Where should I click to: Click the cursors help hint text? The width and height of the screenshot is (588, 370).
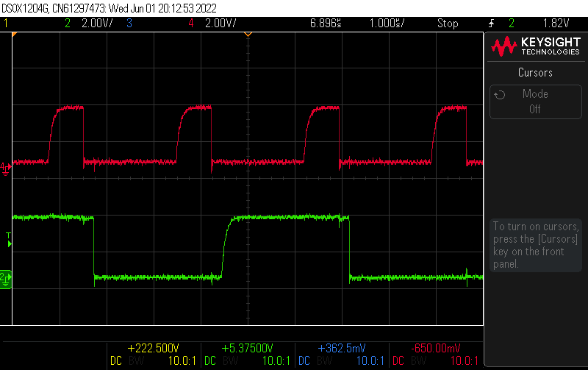point(536,245)
